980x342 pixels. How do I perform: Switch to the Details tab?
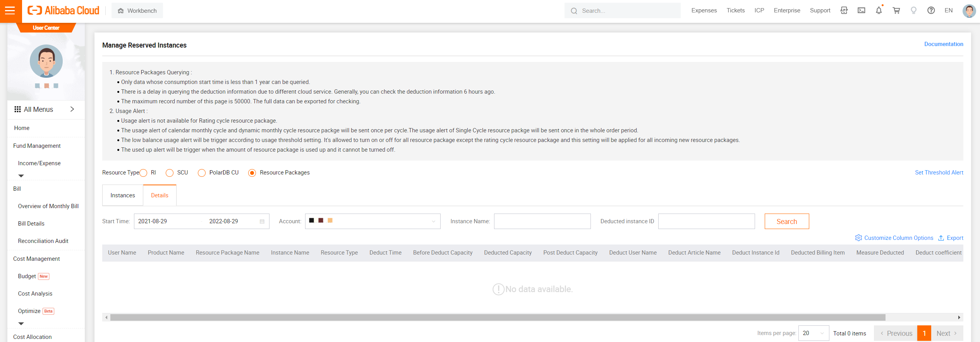coord(160,195)
